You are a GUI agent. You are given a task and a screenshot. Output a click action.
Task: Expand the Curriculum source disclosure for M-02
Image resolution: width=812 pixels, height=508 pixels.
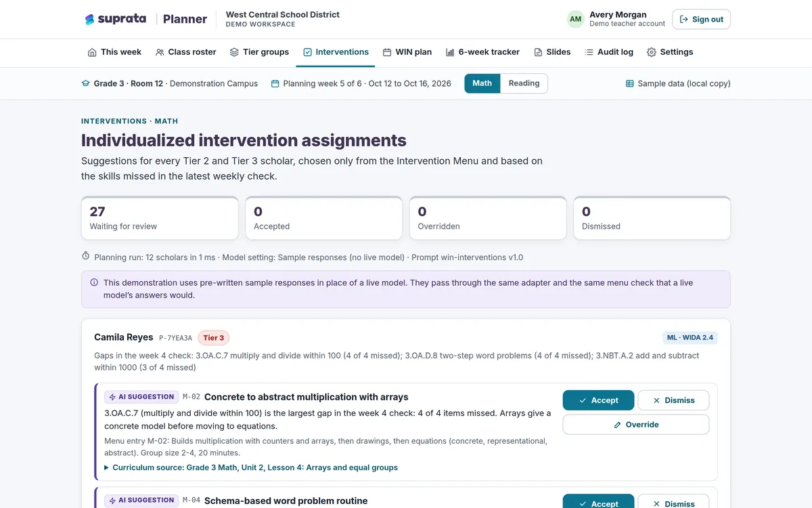coord(251,467)
